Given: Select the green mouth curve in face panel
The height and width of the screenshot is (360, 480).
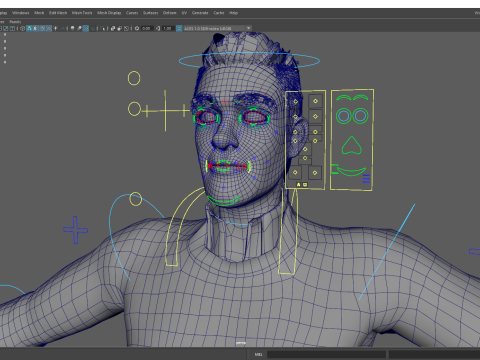Looking at the screenshot, I should 351,173.
